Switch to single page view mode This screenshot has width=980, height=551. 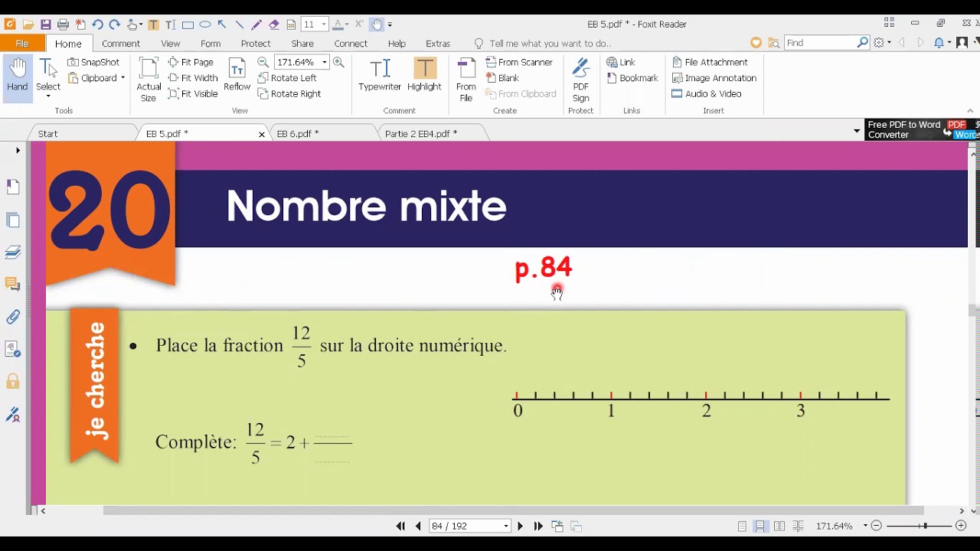742,526
